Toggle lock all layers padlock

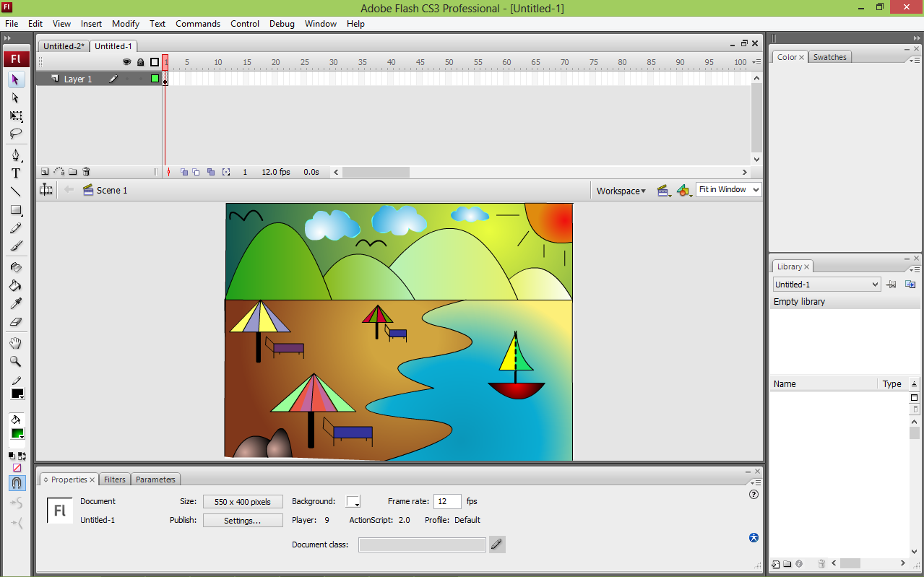[141, 62]
